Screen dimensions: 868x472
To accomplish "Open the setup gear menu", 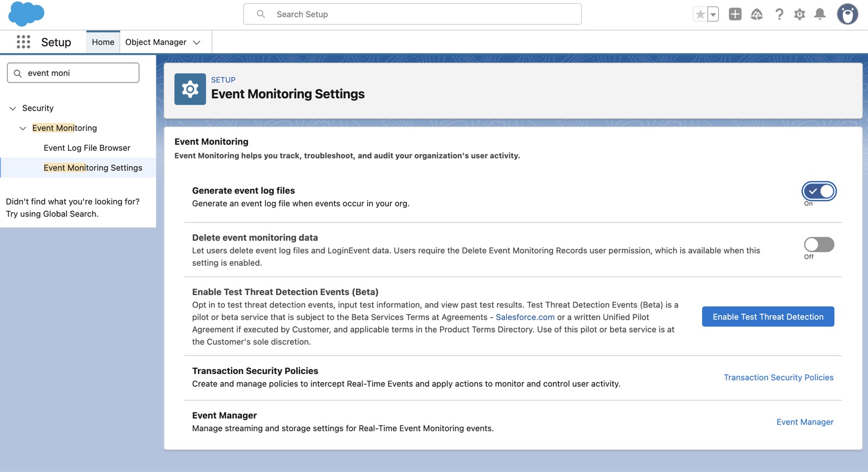I will [x=800, y=15].
